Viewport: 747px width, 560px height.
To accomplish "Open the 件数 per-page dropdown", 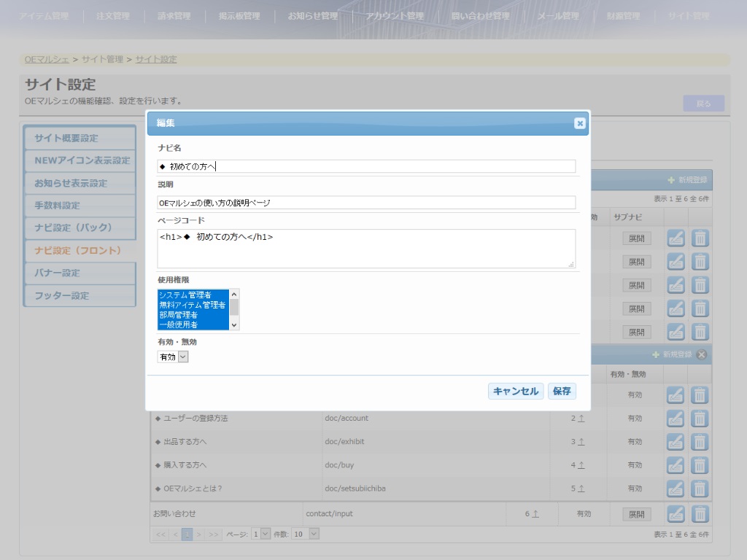I will (306, 534).
